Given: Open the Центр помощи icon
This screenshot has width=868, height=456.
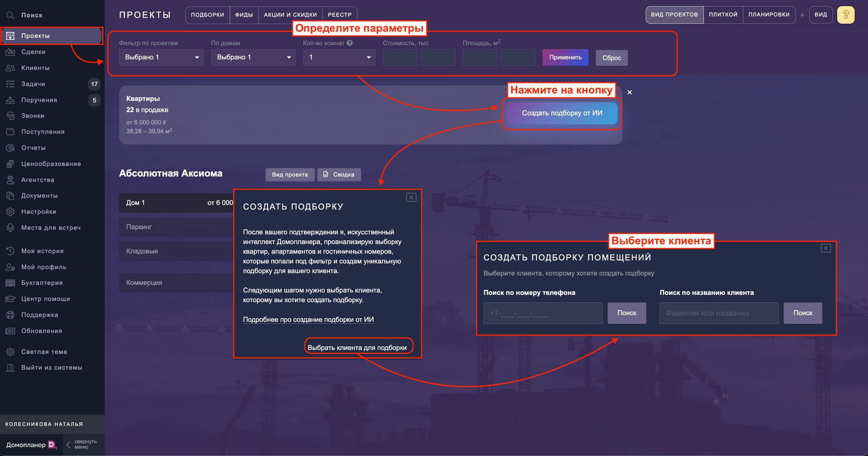Looking at the screenshot, I should [10, 299].
